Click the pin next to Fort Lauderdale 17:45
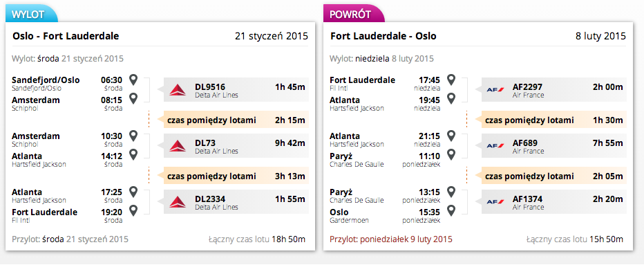The image size is (644, 274). pos(451,80)
